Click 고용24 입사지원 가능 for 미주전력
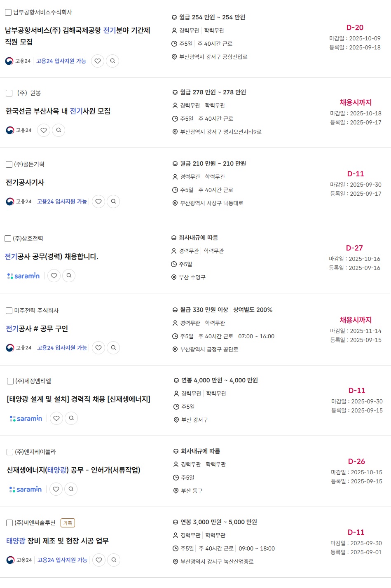Screen dimensions: 391x588 [x=62, y=348]
